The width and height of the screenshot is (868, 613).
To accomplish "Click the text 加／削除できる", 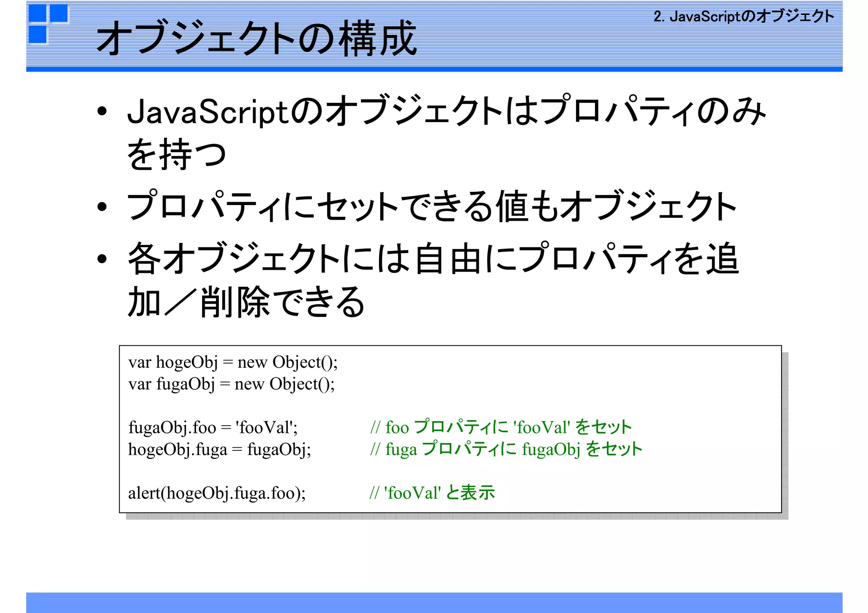I will click(246, 302).
